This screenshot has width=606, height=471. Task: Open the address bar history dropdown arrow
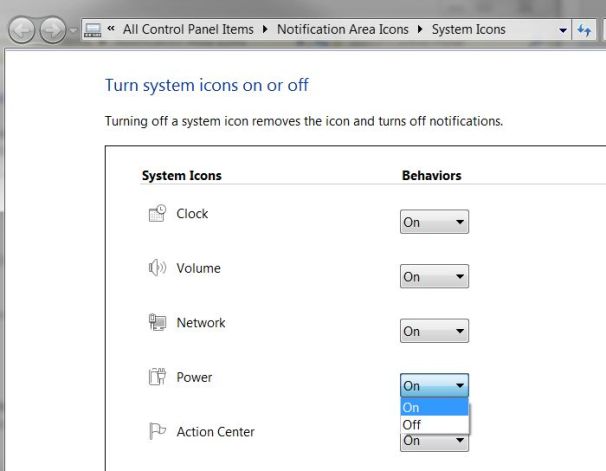[x=563, y=30]
